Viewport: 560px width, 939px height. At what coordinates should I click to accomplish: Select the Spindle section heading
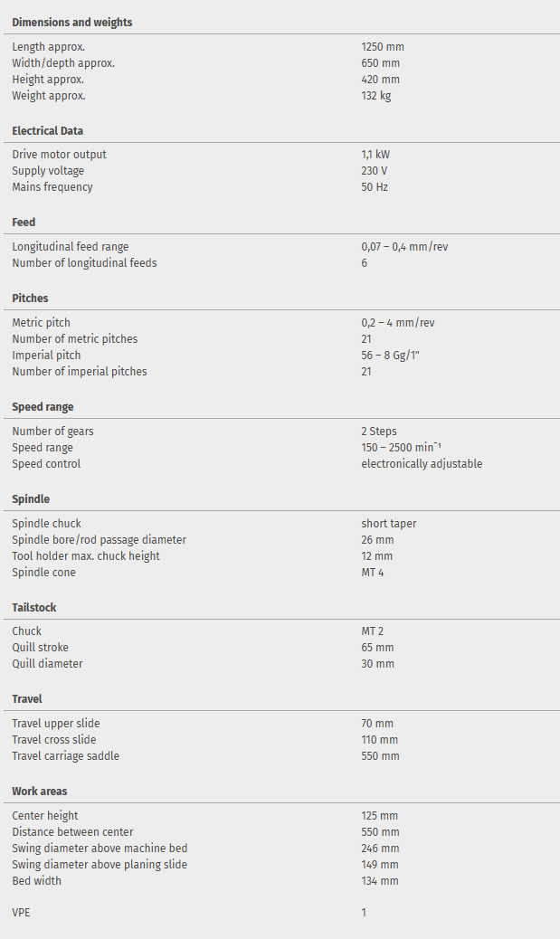pos(31,499)
